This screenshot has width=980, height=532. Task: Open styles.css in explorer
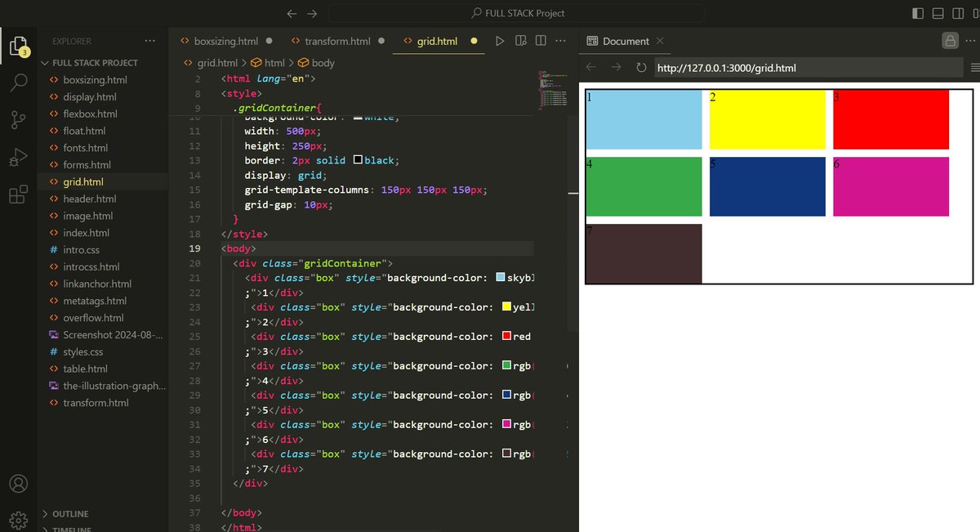(x=83, y=352)
